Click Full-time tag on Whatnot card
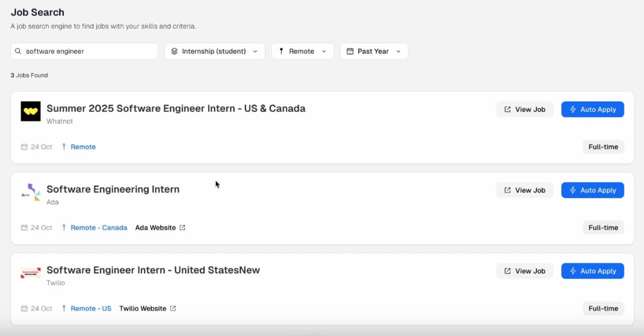 click(603, 147)
